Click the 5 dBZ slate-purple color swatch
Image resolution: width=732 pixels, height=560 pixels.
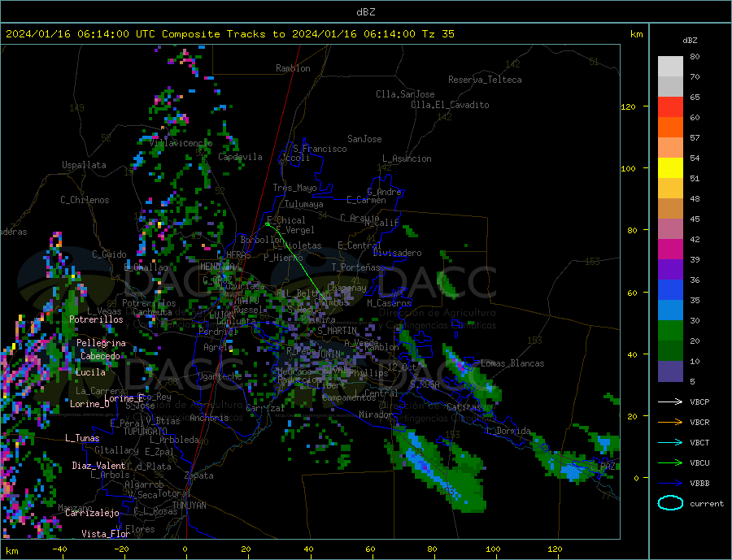[670, 371]
